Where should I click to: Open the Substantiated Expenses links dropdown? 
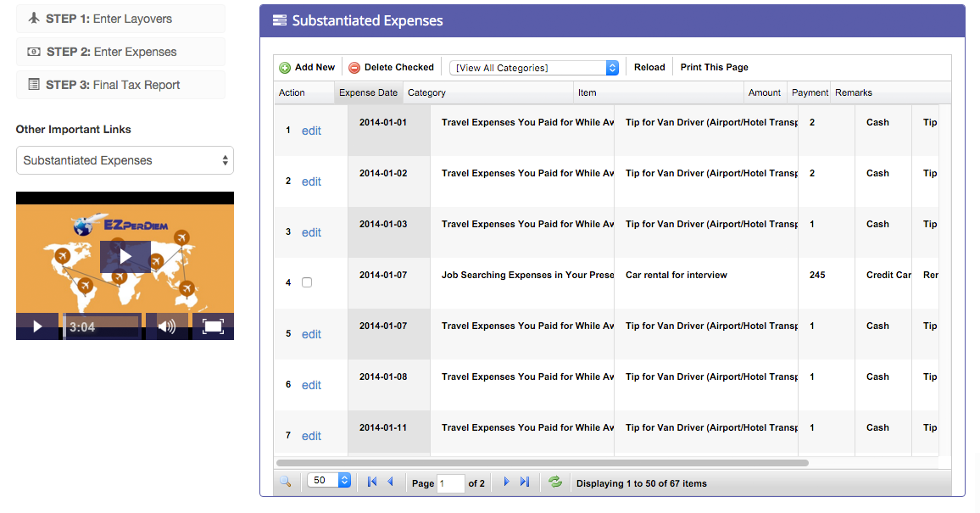coord(125,160)
